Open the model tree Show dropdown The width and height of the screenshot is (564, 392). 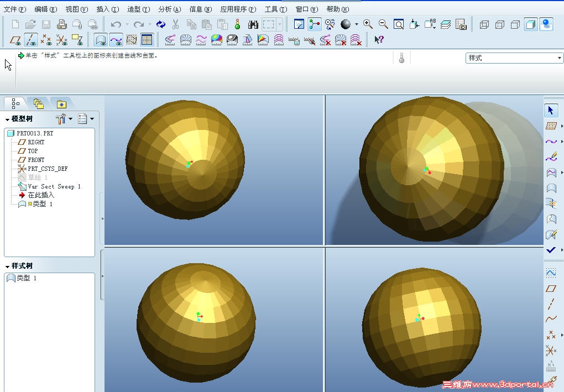(x=64, y=118)
